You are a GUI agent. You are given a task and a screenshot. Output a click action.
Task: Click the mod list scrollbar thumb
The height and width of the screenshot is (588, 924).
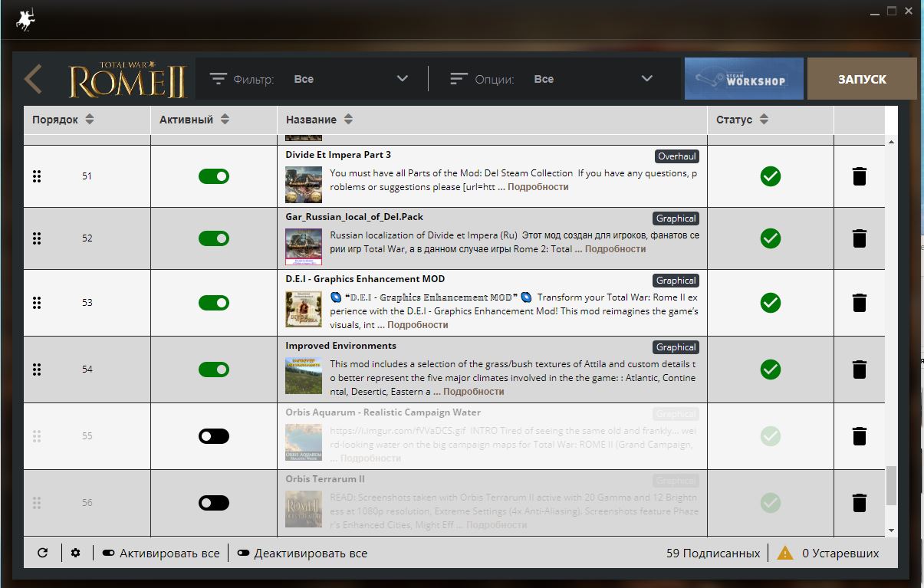point(891,485)
